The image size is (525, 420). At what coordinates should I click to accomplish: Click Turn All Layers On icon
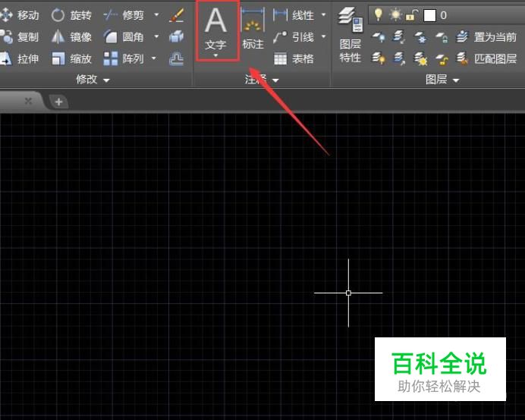point(379,59)
